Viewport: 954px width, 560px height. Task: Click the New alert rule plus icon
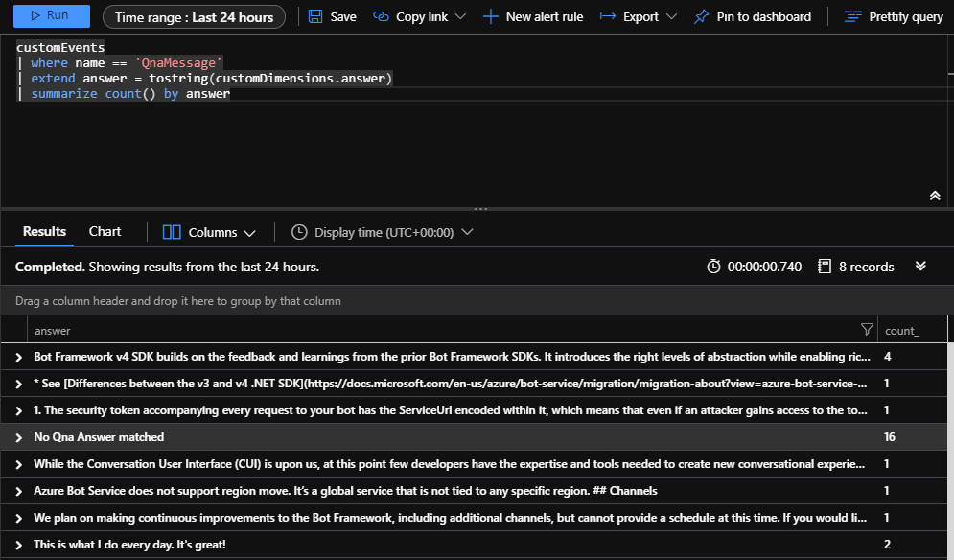[x=490, y=16]
